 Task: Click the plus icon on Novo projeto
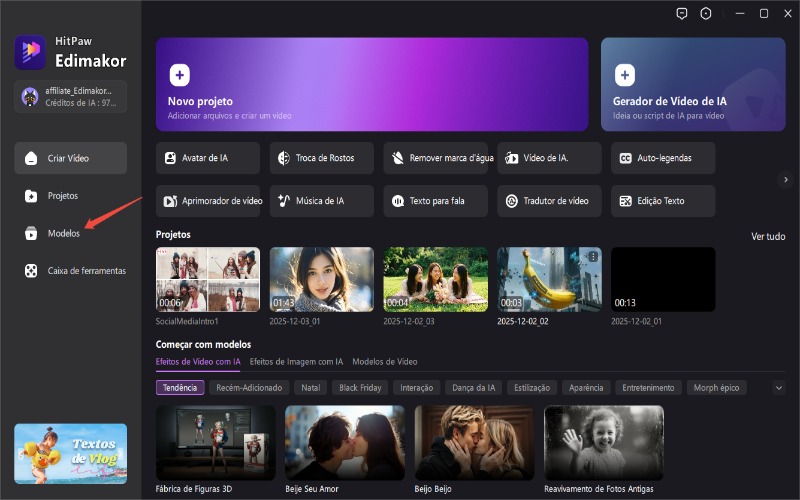click(x=180, y=76)
